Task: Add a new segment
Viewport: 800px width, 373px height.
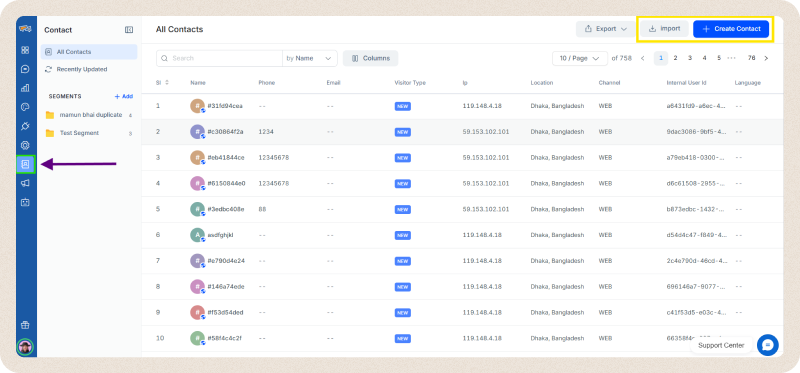Action: coord(123,96)
